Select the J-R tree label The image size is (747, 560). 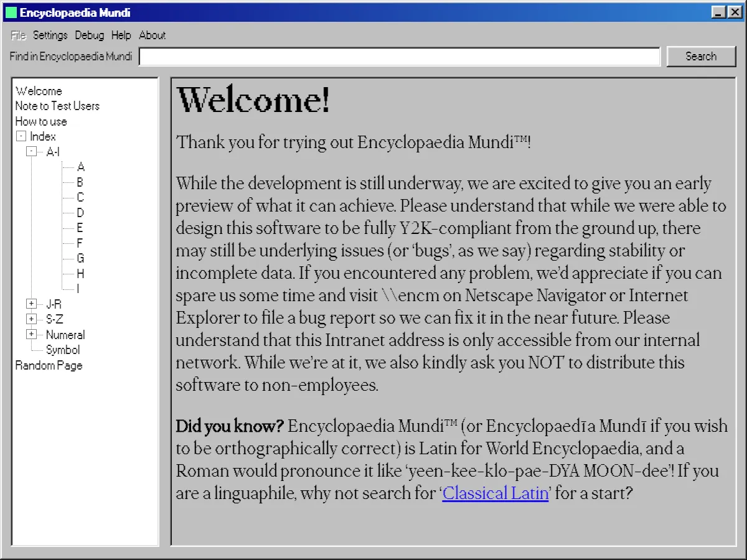(54, 304)
